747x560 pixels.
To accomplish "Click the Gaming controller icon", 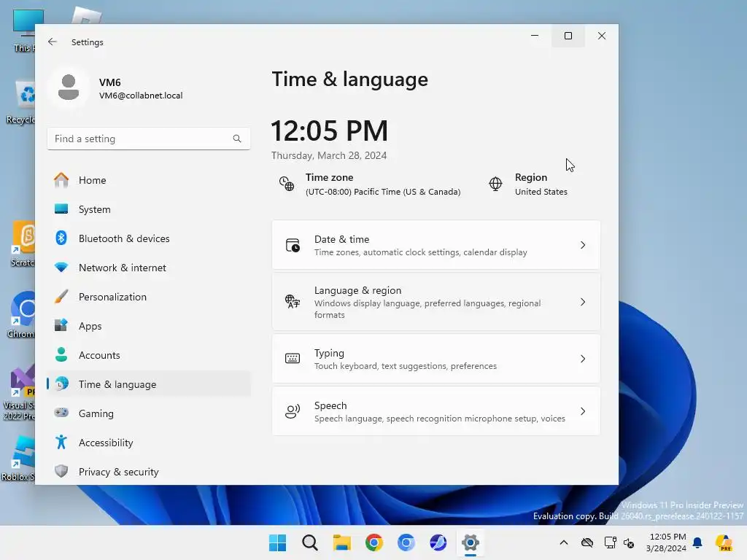I will [61, 413].
